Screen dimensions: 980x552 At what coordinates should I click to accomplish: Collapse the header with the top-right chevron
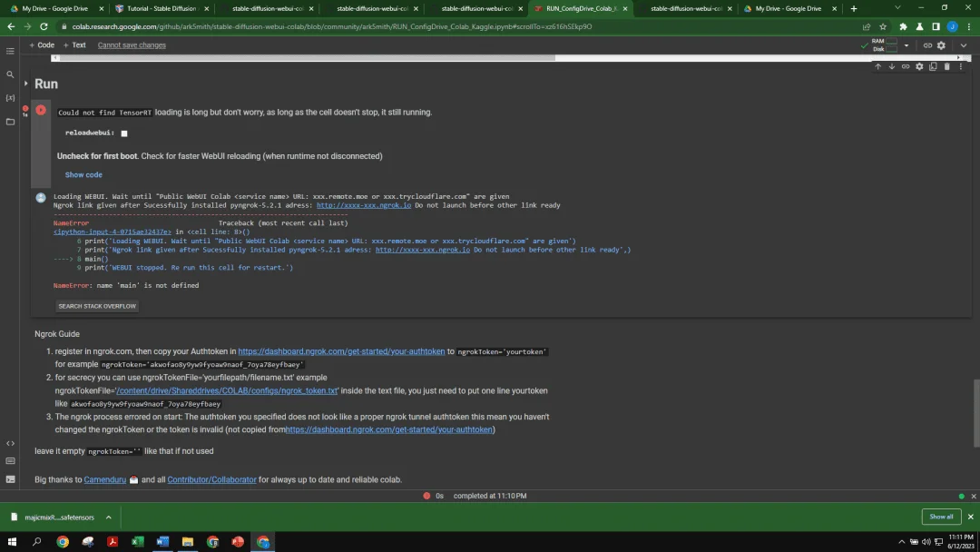point(963,45)
